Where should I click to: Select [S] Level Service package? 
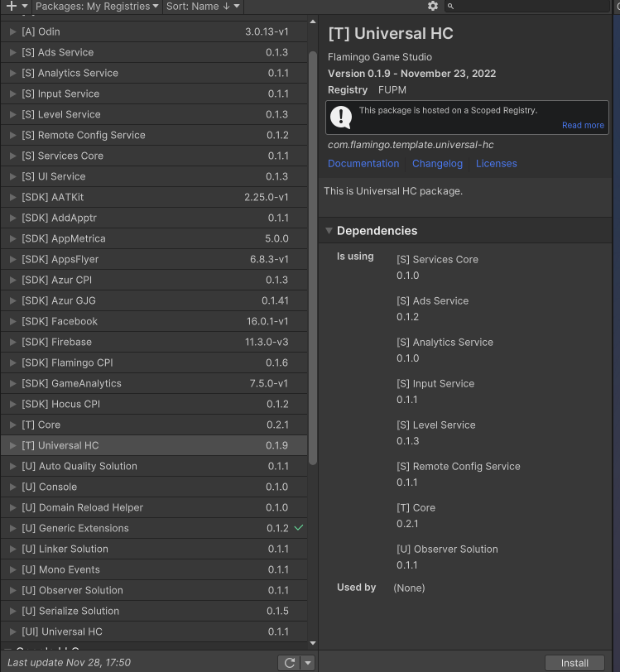(154, 114)
